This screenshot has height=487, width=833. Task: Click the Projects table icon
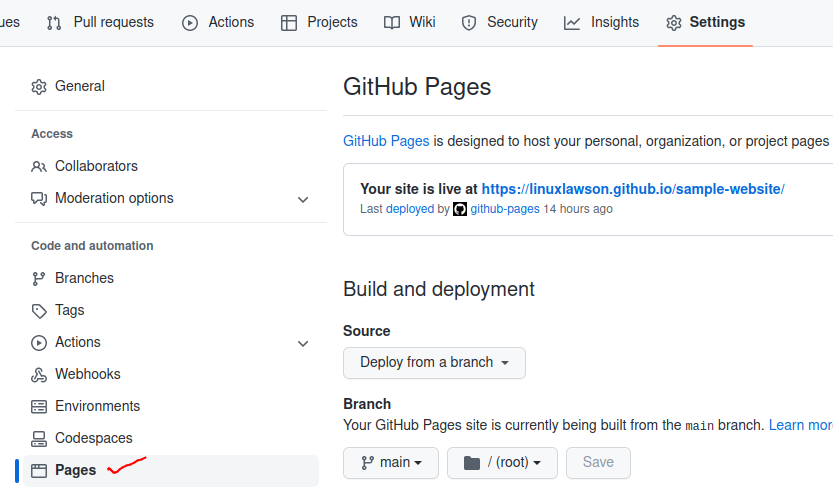click(x=289, y=23)
